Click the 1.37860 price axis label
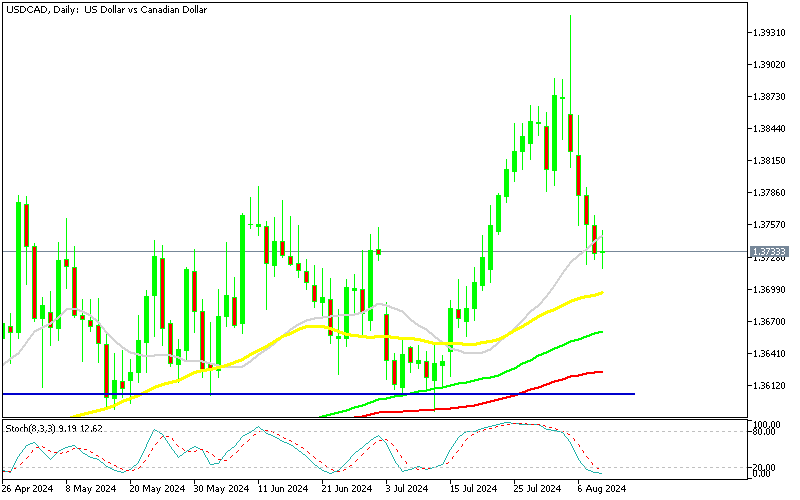 [x=769, y=193]
